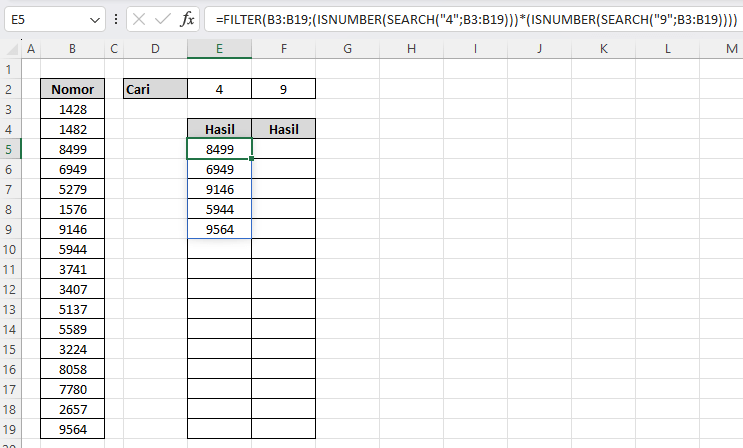Click the Cancel X icon in formula bar
Viewport: 743px width, 448px height.
click(138, 19)
